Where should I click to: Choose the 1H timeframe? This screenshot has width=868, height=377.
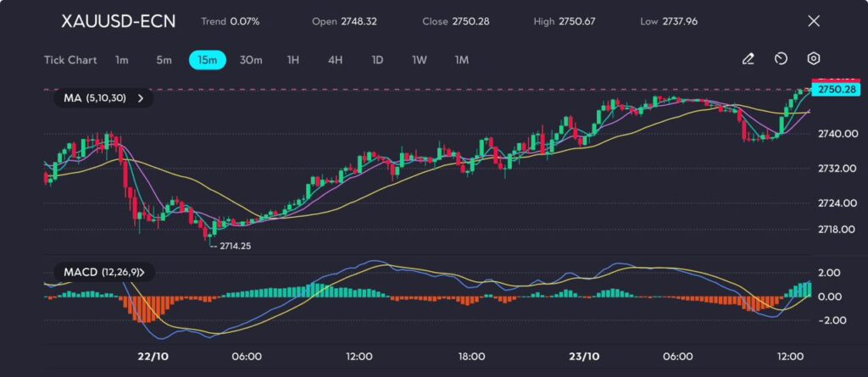[293, 60]
